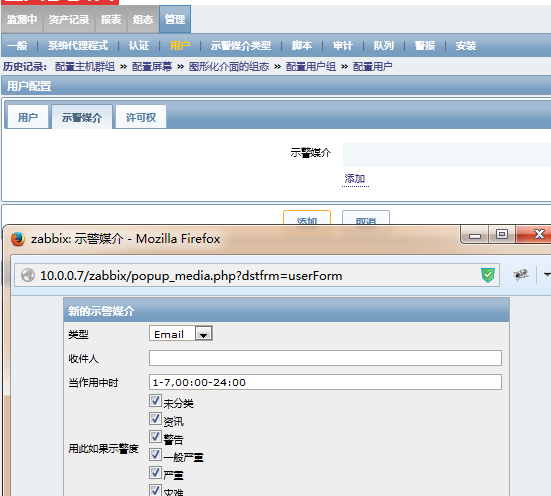This screenshot has width=551, height=496.
Task: Click the globe site identity icon
Action: [28, 275]
